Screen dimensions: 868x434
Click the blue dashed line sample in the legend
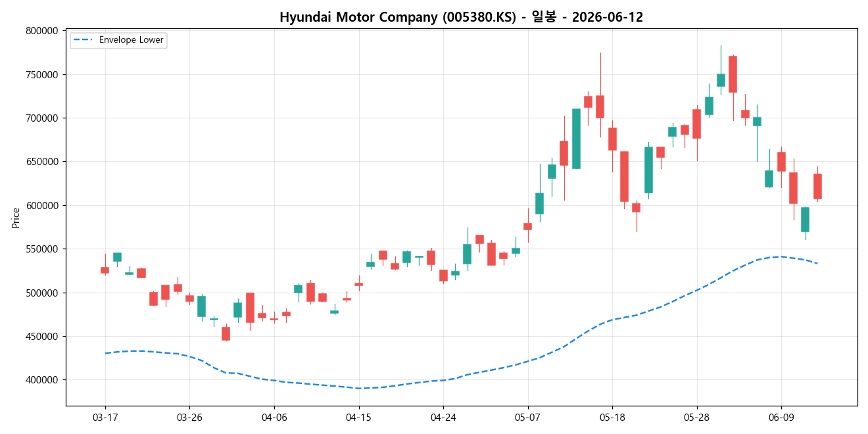pyautogui.click(x=84, y=40)
